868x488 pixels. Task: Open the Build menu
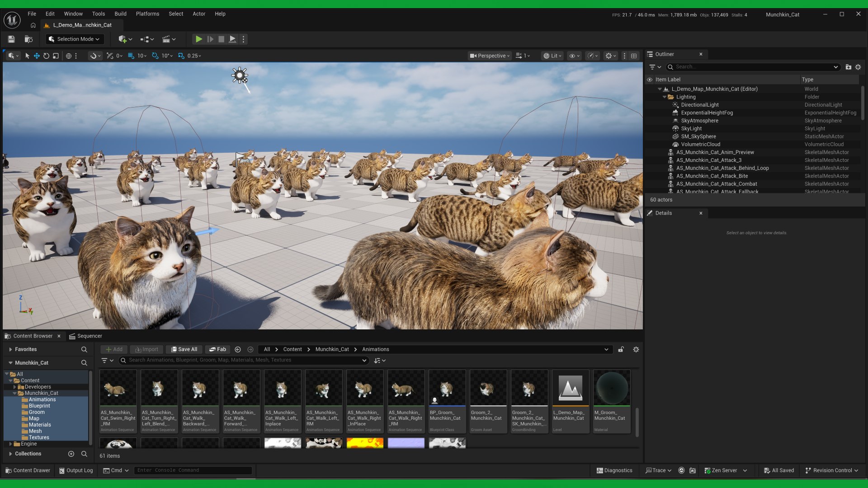click(x=120, y=14)
